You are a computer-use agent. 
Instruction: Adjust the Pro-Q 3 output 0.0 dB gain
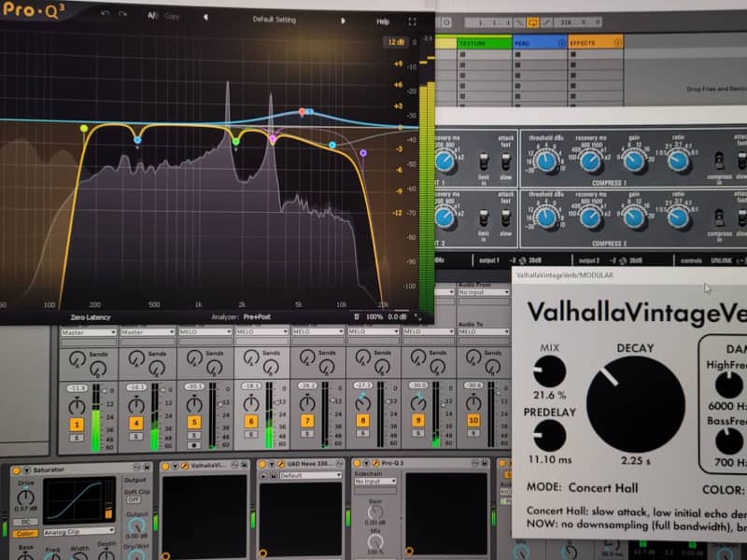[x=397, y=316]
